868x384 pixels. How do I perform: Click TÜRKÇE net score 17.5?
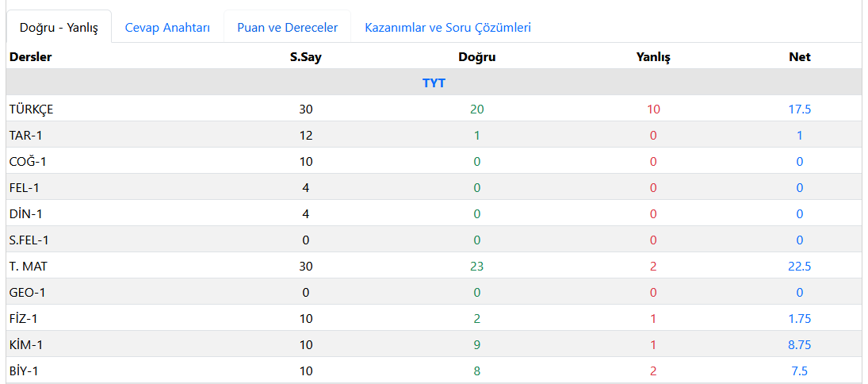(799, 109)
